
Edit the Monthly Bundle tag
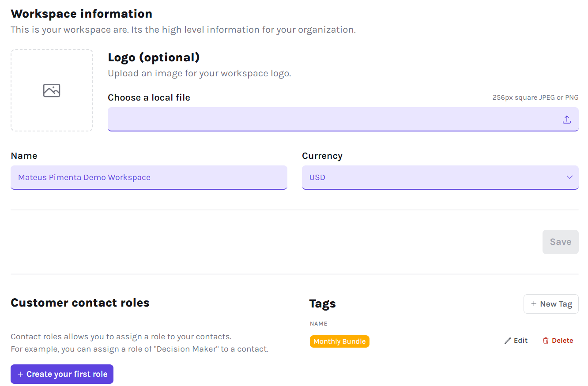click(516, 341)
